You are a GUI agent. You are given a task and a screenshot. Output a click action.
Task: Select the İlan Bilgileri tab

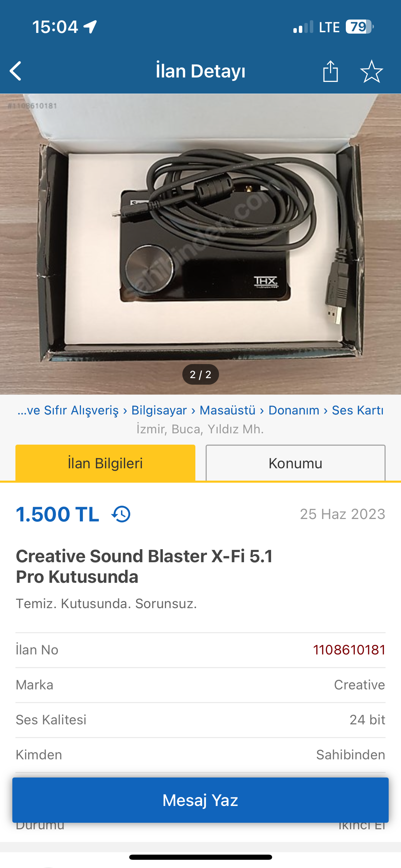(x=105, y=463)
